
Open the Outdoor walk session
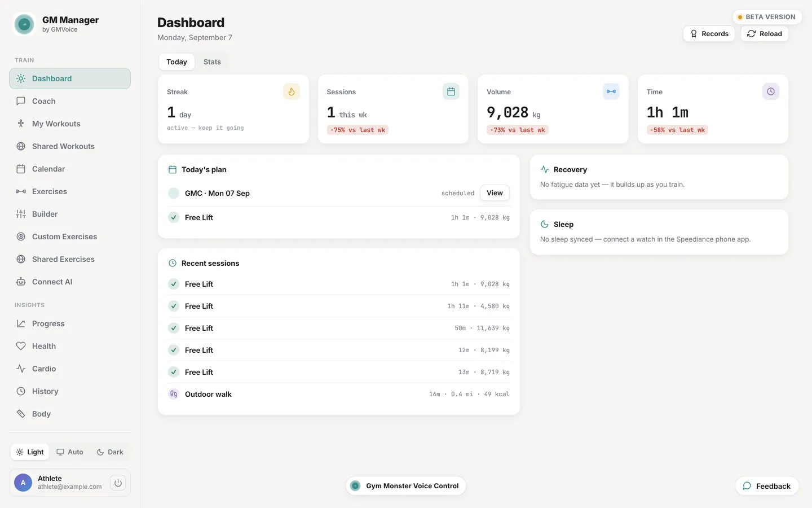339,394
